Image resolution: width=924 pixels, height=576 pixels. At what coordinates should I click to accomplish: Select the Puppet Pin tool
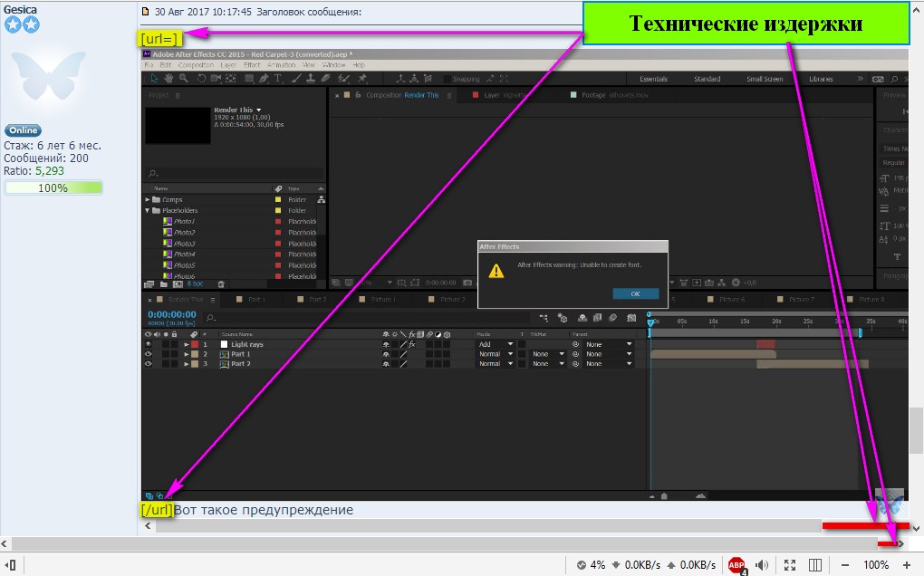(362, 78)
